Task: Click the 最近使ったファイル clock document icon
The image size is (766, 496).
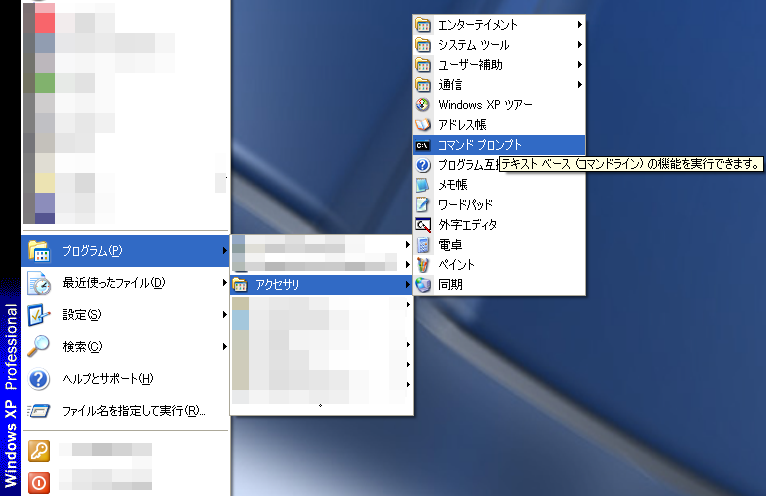Action: [x=39, y=283]
